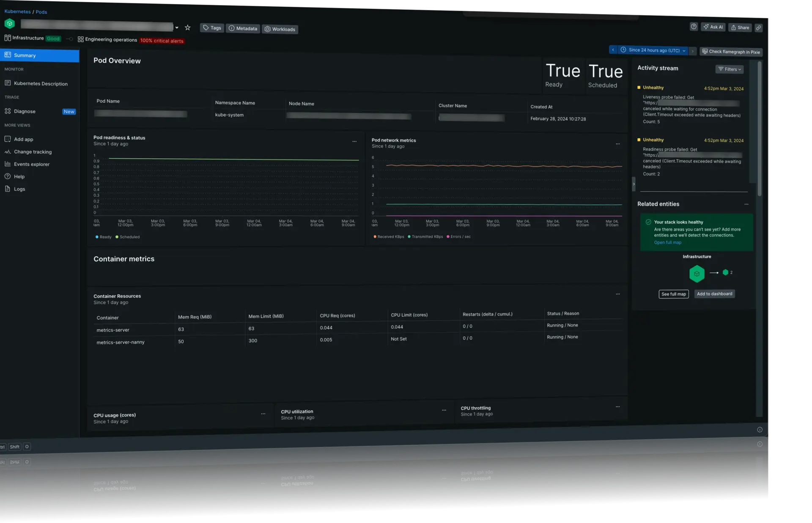The height and width of the screenshot is (523, 812).
Task: Select the Metadata tab
Action: pyautogui.click(x=243, y=28)
